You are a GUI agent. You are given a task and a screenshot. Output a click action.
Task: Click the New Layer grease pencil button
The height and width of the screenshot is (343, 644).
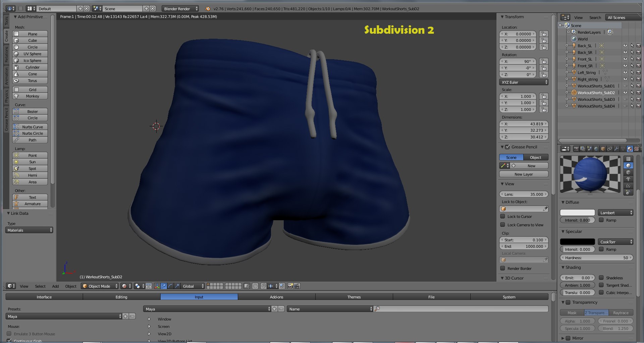pos(524,174)
